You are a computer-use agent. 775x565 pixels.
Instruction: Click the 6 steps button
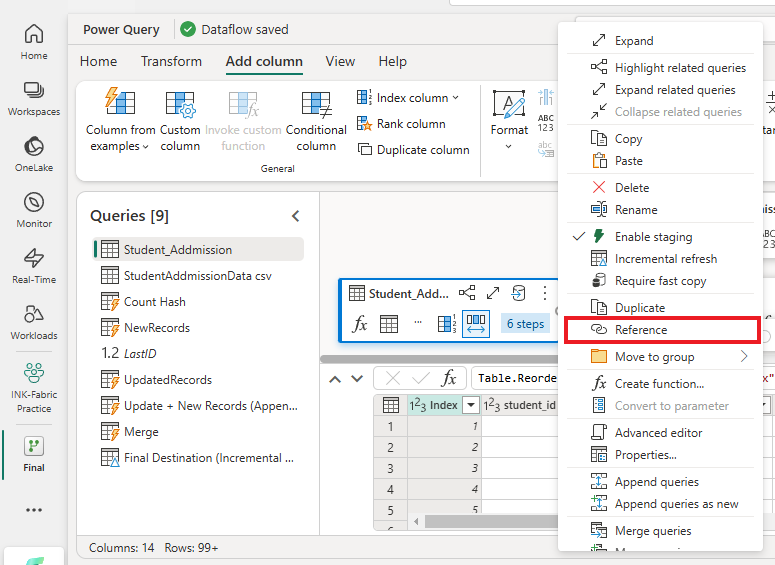click(x=525, y=324)
